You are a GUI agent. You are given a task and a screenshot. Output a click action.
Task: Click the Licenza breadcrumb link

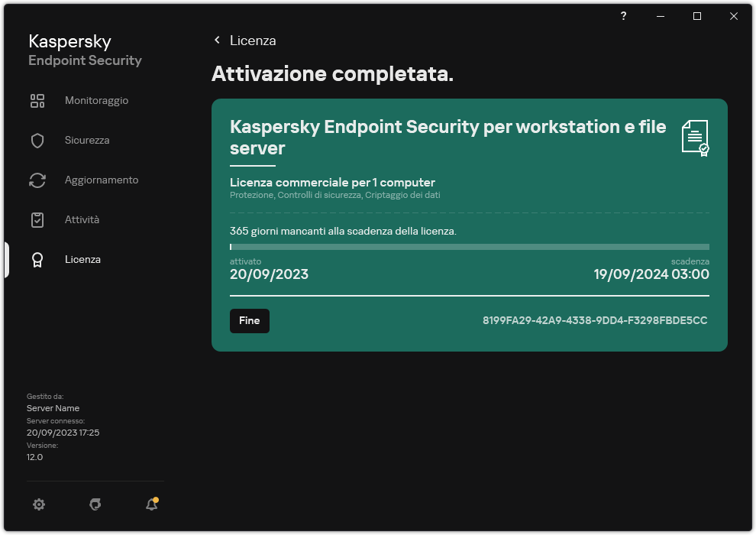253,41
